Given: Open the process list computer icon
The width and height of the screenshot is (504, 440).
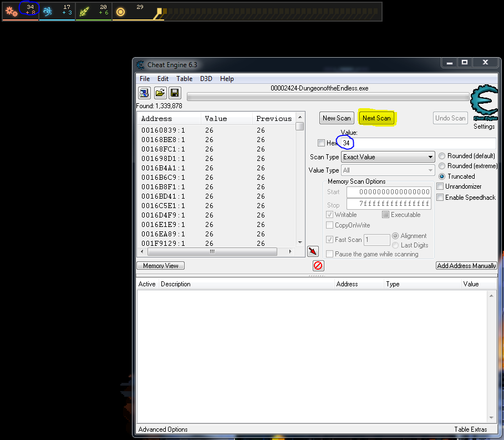Looking at the screenshot, I should 144,93.
